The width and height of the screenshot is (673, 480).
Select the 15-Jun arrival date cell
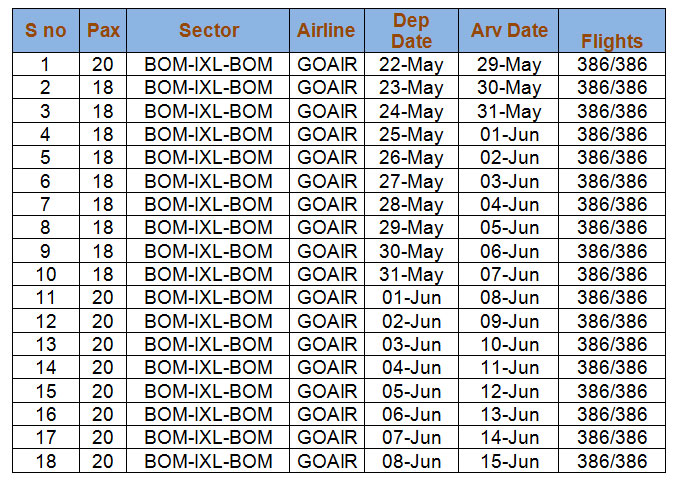pyautogui.click(x=509, y=461)
